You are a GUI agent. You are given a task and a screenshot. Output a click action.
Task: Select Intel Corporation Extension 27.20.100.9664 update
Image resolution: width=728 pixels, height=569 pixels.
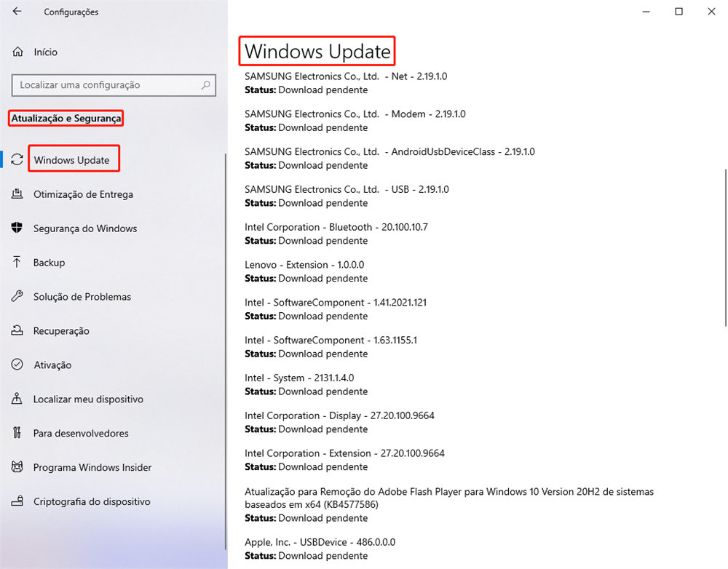(x=344, y=453)
